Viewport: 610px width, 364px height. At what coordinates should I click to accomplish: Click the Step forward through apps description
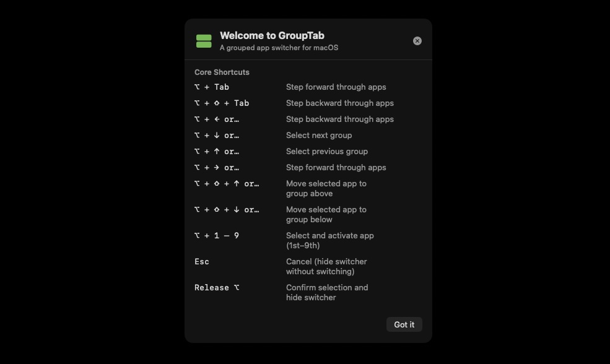click(336, 87)
